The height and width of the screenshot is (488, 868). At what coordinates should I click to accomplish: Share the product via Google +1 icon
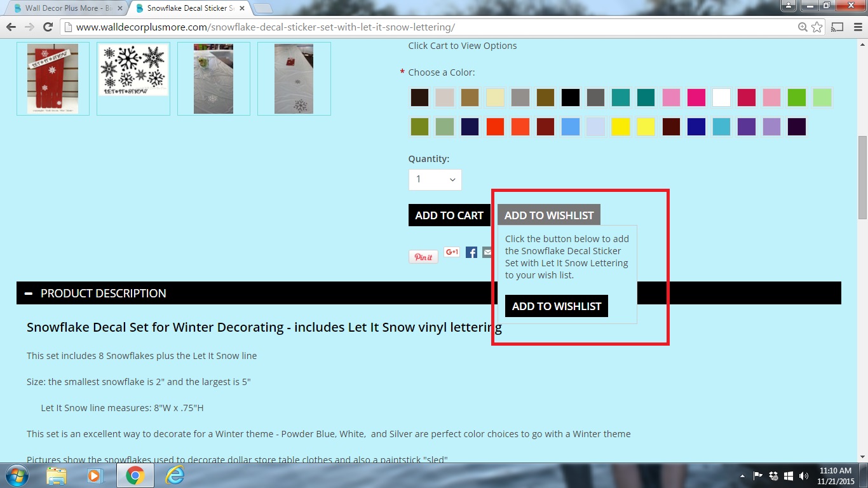[452, 252]
